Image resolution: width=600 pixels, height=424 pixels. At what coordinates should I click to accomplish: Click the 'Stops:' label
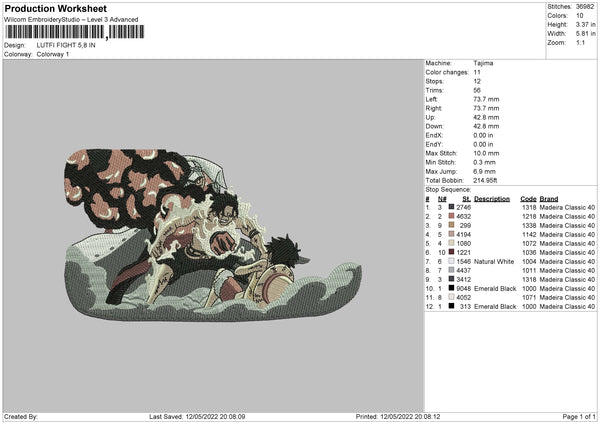[x=435, y=81]
